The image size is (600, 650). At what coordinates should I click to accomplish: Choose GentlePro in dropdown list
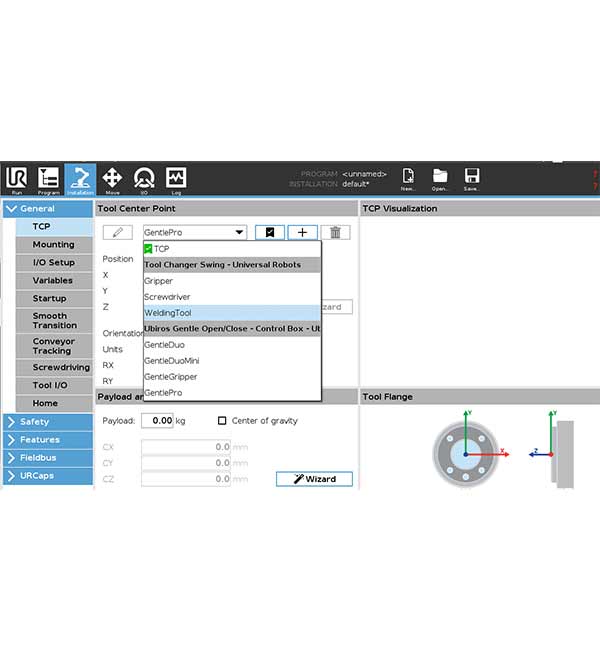(232, 393)
